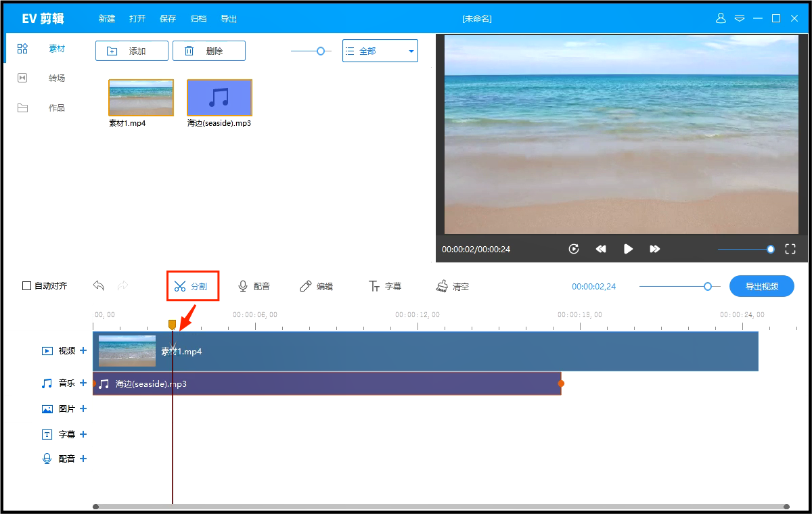Toggle loop playback in the preview
The height and width of the screenshot is (514, 812).
click(573, 249)
